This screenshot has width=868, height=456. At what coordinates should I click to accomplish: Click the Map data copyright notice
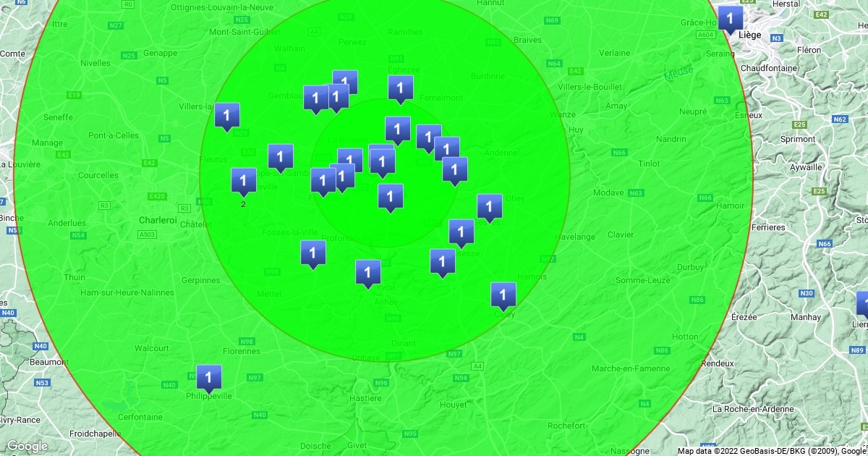pos(772,451)
